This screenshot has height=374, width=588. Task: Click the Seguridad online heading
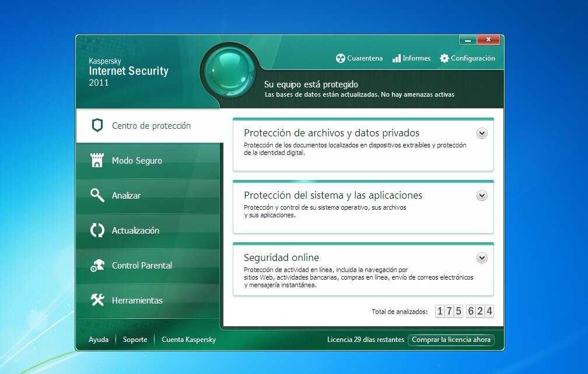coord(281,257)
